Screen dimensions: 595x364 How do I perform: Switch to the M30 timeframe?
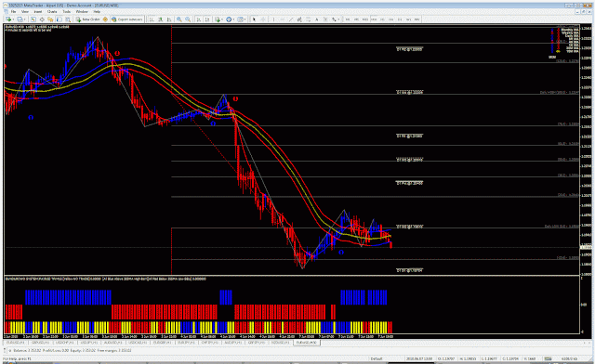point(374,19)
